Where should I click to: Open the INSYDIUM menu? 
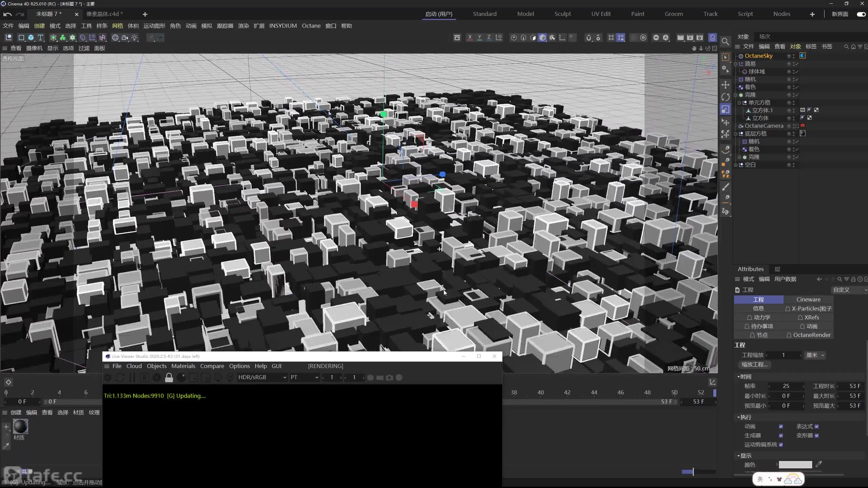click(283, 26)
